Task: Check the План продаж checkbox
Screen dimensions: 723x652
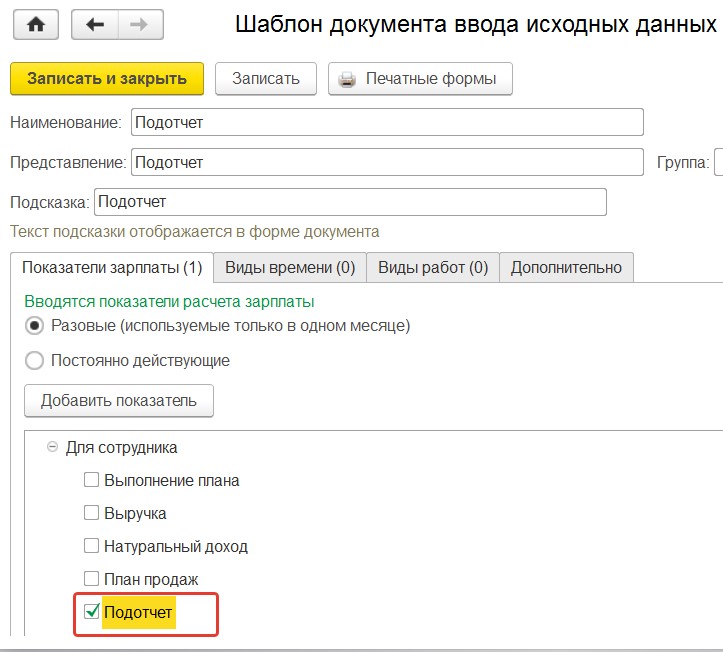Action: [91, 578]
